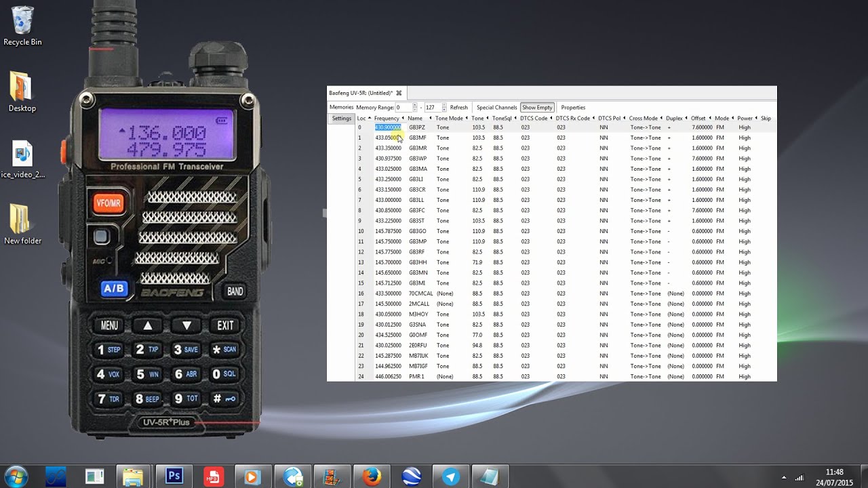Select frequency cell 144.962500

pyautogui.click(x=389, y=366)
